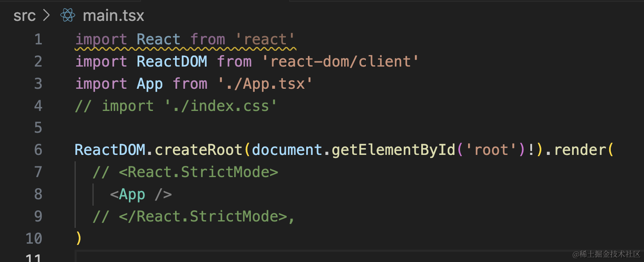Viewport: 644px width, 262px height.
Task: Place cursor on getElementById call
Action: pos(394,150)
